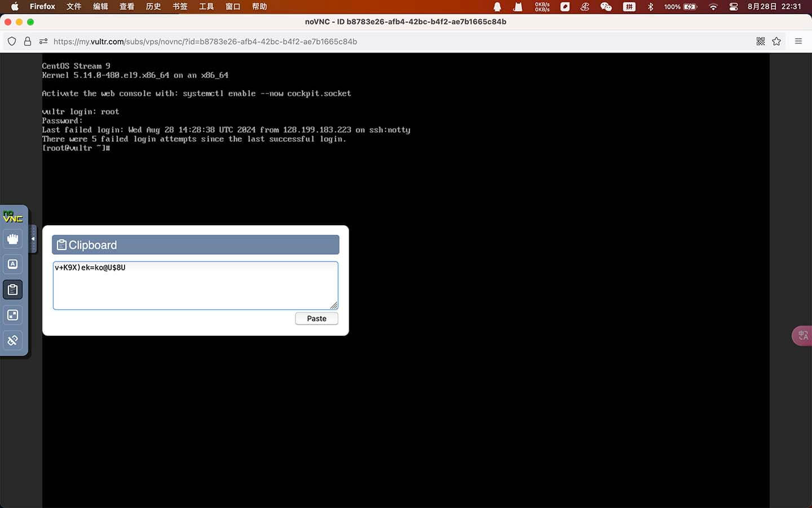The image size is (812, 508).
Task: Click the translation floating button on right edge
Action: click(802, 335)
